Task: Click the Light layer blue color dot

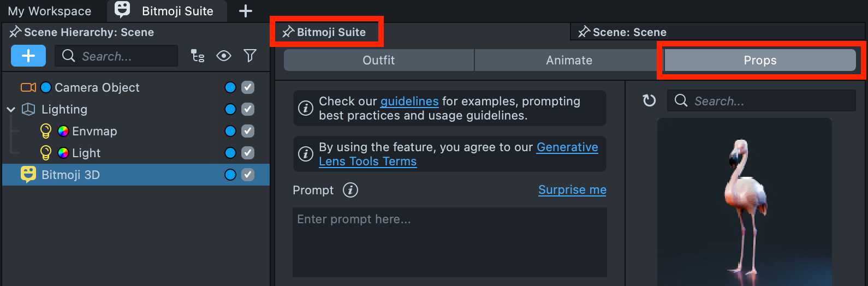Action: 230,153
